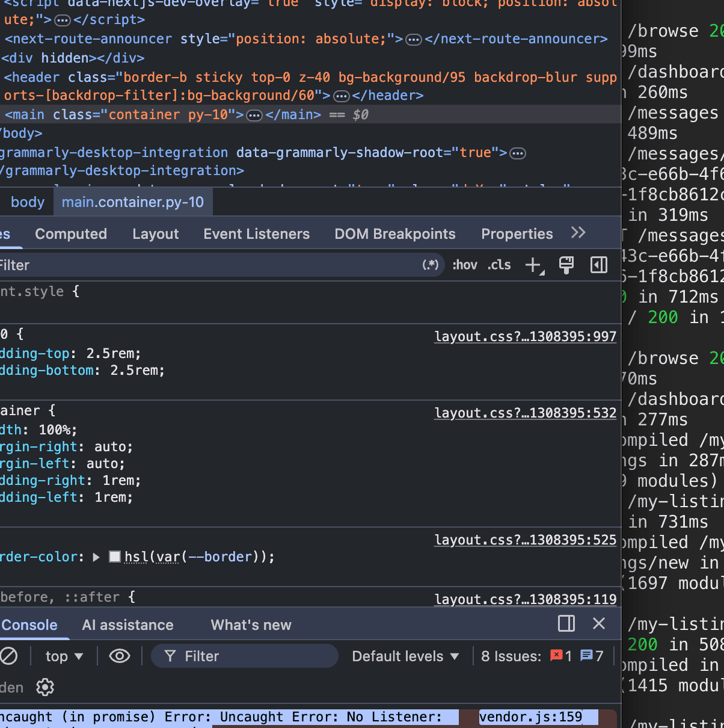Close the console drawer
Screen dimensions: 724x728
pyautogui.click(x=599, y=623)
